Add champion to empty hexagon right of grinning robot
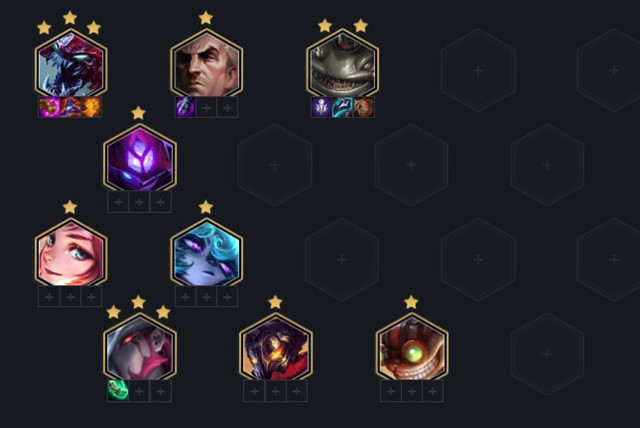This screenshot has height=428, width=640. coord(547,354)
